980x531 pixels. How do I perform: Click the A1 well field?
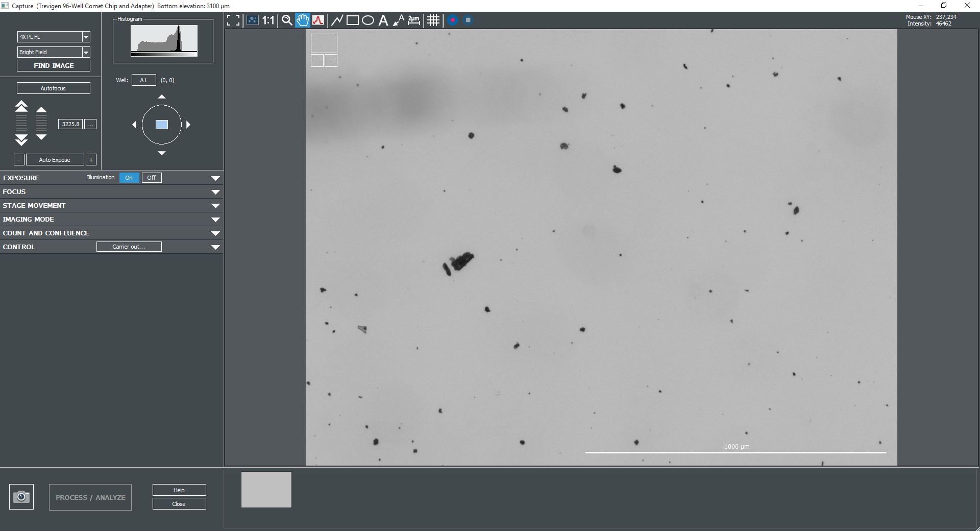pos(143,80)
